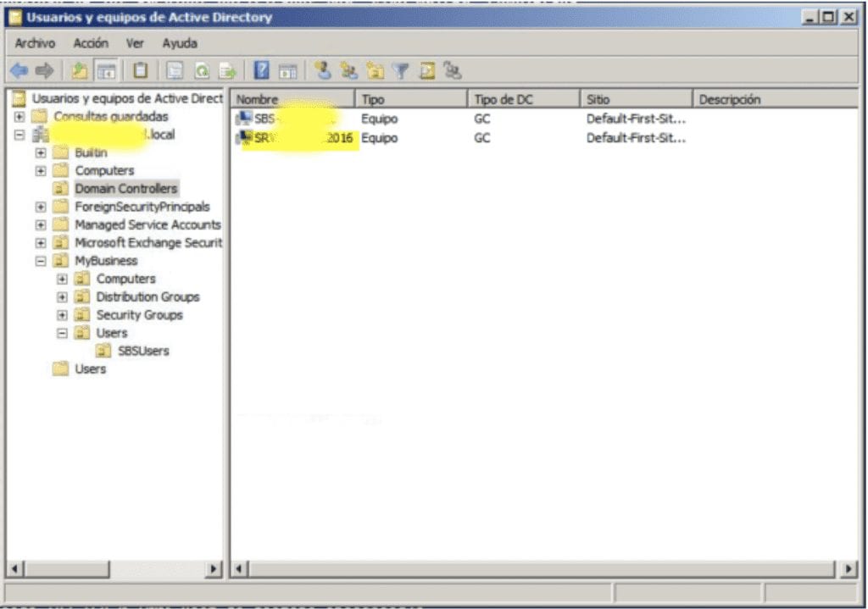The width and height of the screenshot is (868, 609).
Task: Click the Back arrow toolbar icon
Action: click(x=19, y=71)
